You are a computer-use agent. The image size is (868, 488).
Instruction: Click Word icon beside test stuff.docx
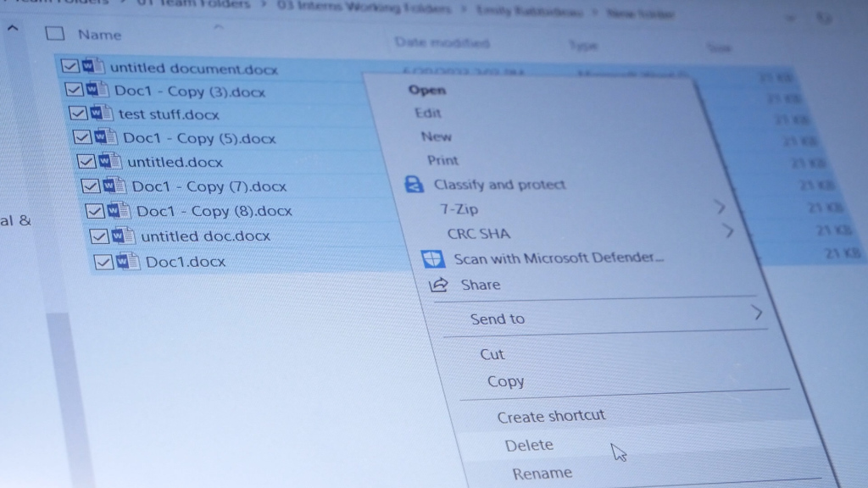click(x=102, y=114)
